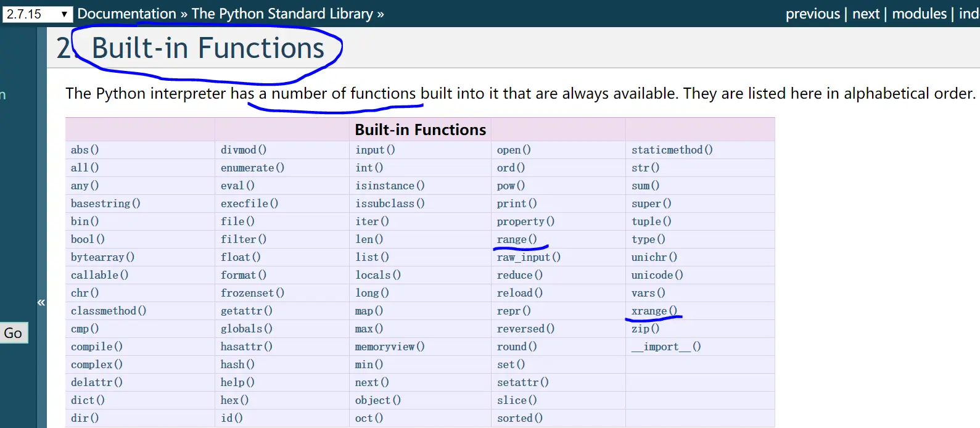
Task: Open the callable() function link
Action: [99, 275]
